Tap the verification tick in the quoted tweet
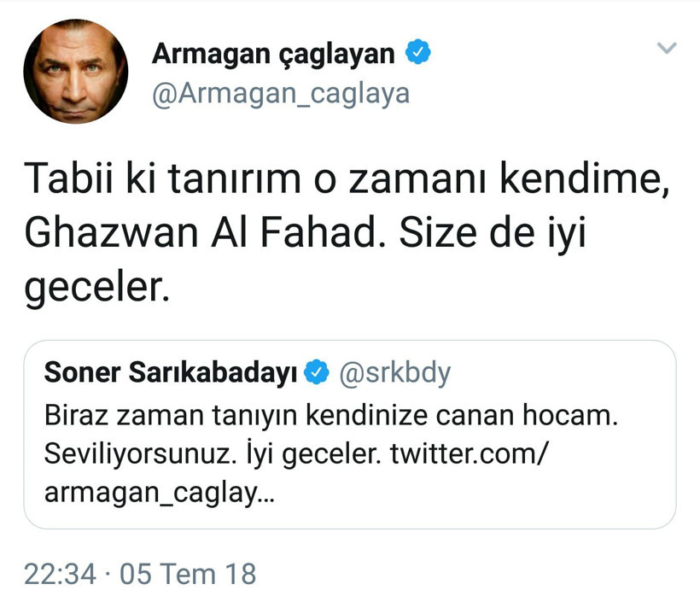Screen dimensions: 700x602 click(318, 370)
